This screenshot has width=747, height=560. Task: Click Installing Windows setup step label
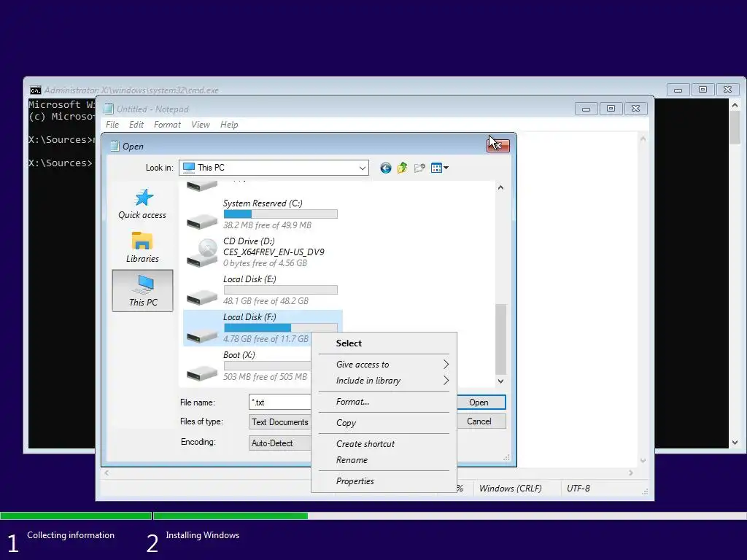tap(203, 535)
